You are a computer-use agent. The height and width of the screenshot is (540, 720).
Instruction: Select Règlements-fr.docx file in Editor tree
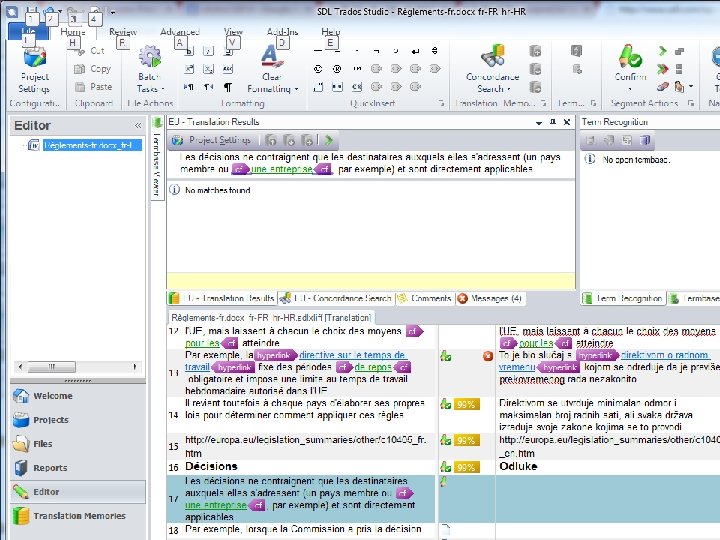coord(92,146)
